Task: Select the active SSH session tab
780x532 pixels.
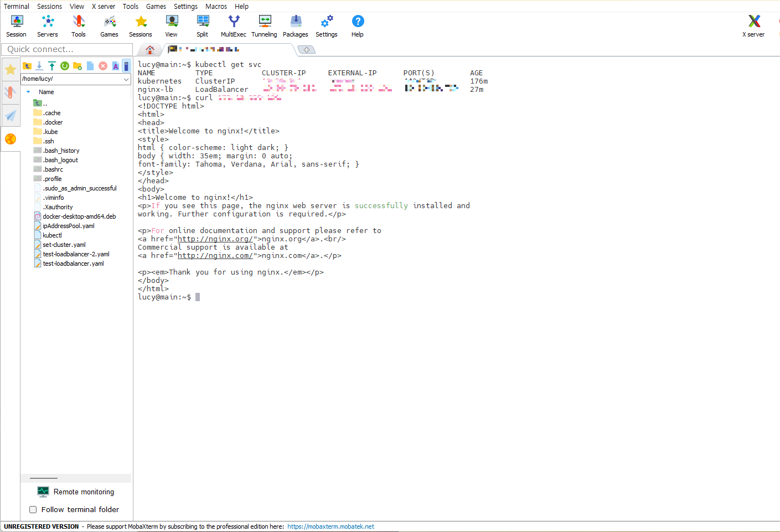Action: click(229, 50)
